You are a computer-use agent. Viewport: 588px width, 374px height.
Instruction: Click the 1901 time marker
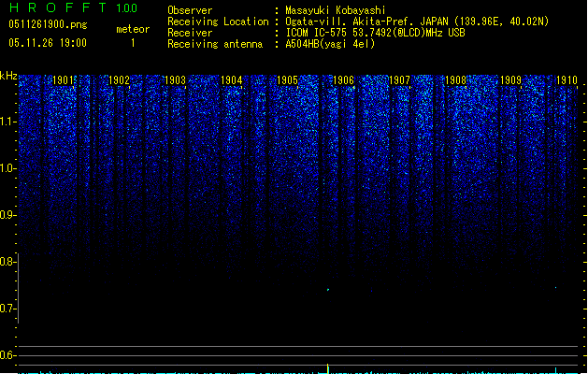pos(64,81)
